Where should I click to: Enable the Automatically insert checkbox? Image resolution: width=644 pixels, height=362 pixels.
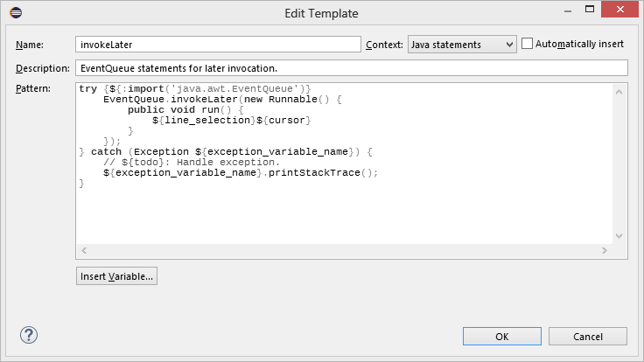pyautogui.click(x=527, y=44)
